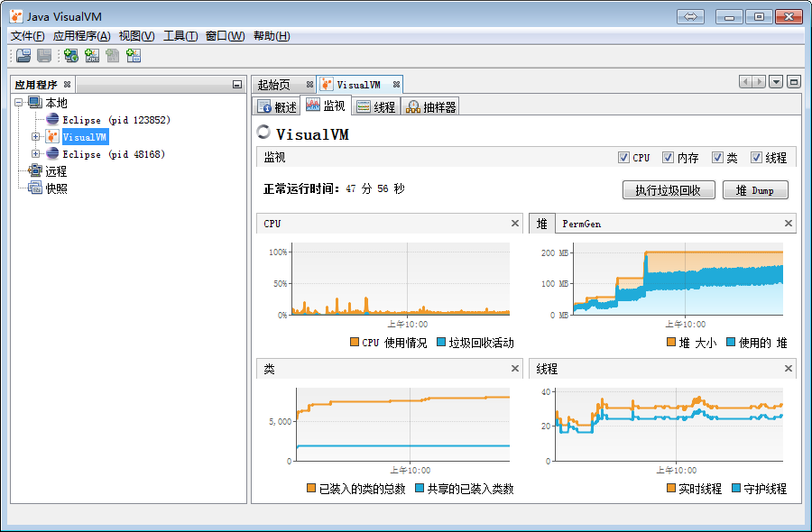This screenshot has width=812, height=532.
Task: Click the 垃圾回收活动 blue legend swatch
Action: coord(441,342)
